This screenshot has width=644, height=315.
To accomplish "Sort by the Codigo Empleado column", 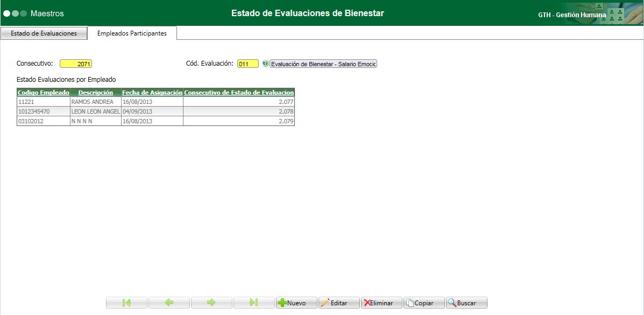I will [43, 92].
